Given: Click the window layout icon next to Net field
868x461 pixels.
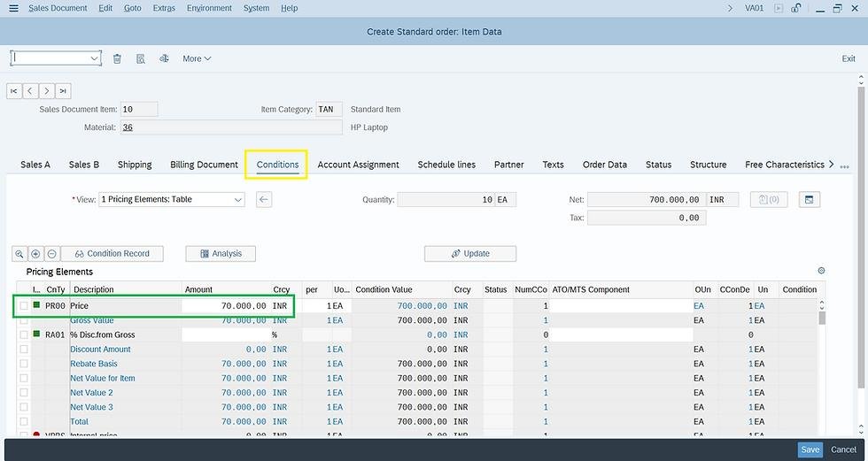Looking at the screenshot, I should [x=810, y=200].
